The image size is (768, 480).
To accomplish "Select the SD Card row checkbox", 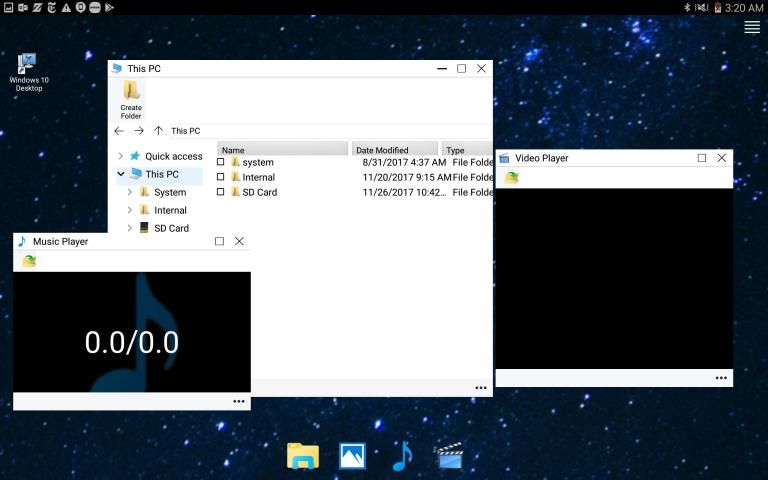I will [x=221, y=192].
